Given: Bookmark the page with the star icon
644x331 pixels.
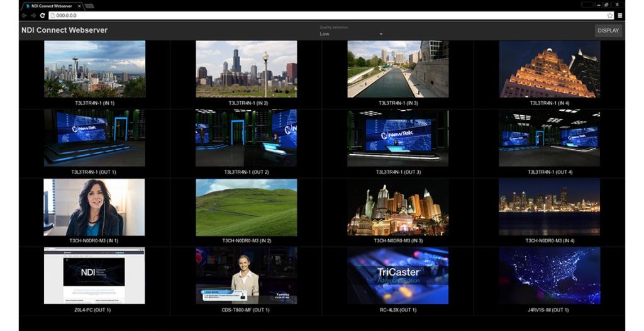Looking at the screenshot, I should pos(609,15).
